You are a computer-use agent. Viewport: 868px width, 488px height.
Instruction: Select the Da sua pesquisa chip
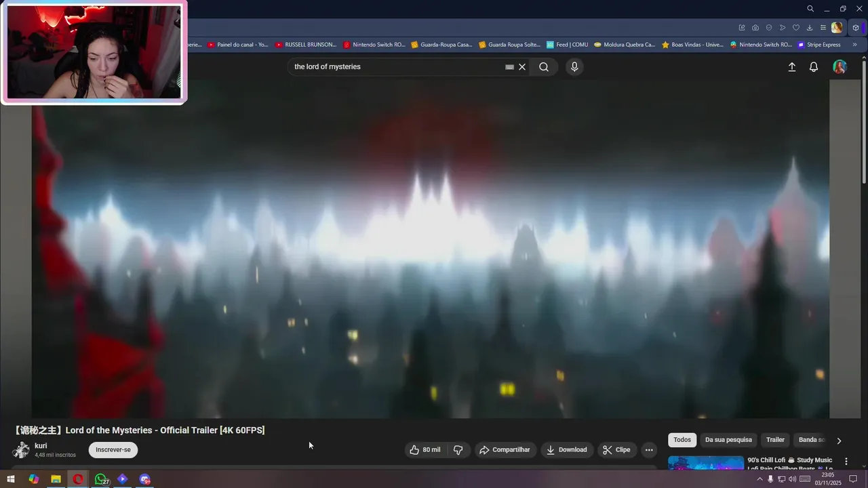coord(728,440)
